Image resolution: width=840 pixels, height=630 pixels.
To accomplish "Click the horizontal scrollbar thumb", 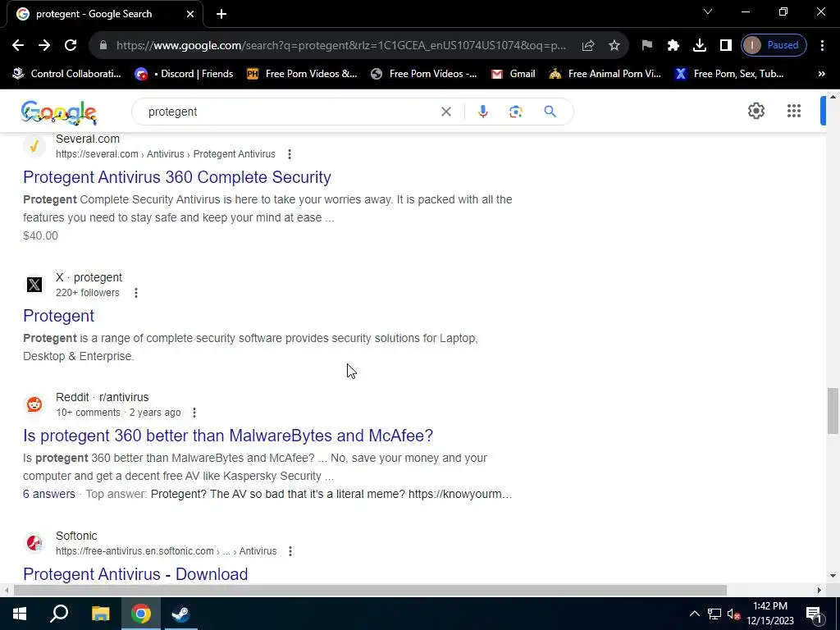I will [370, 591].
